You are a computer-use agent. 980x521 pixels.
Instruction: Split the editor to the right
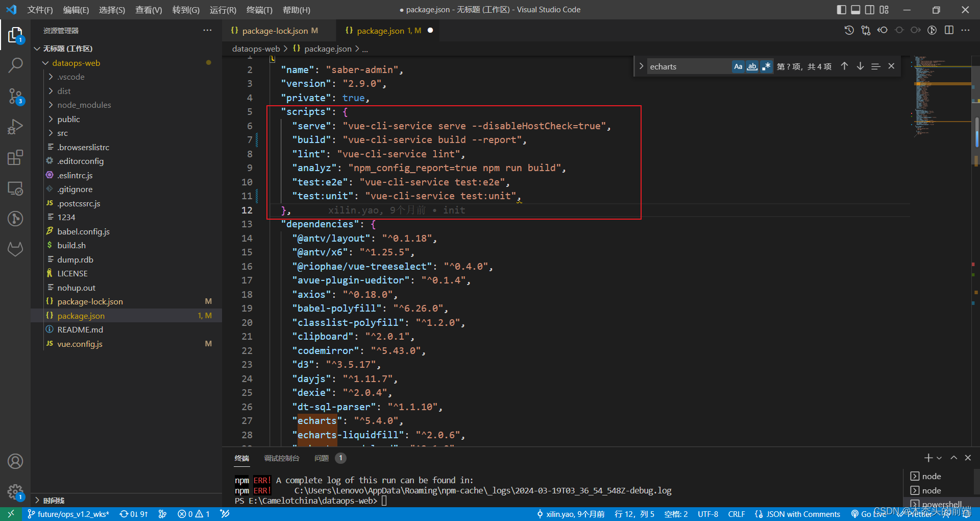tap(949, 30)
